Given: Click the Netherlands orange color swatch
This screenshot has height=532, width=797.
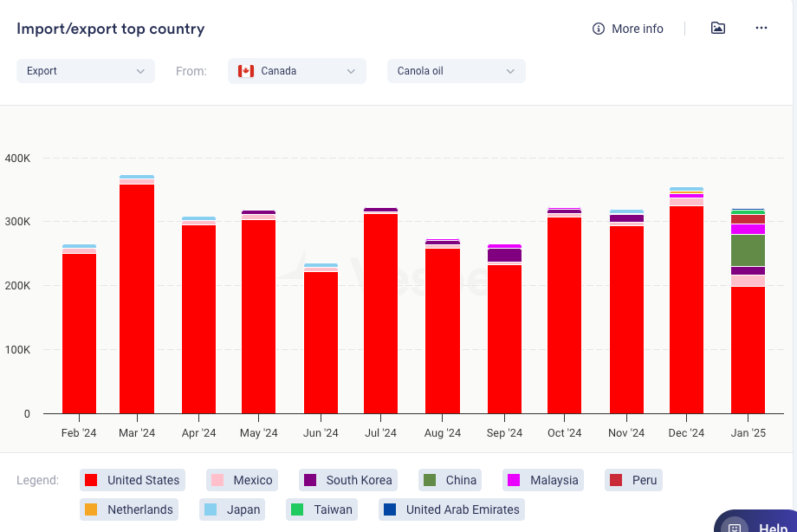Looking at the screenshot, I should 91,509.
